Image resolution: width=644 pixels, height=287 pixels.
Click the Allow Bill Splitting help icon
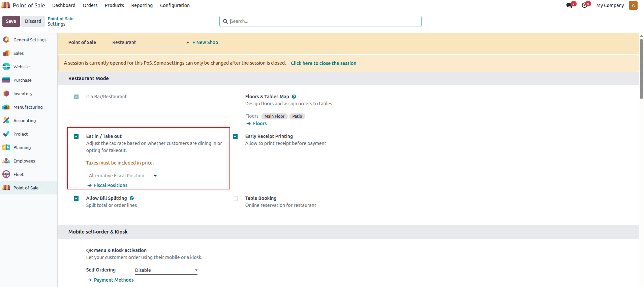132,198
